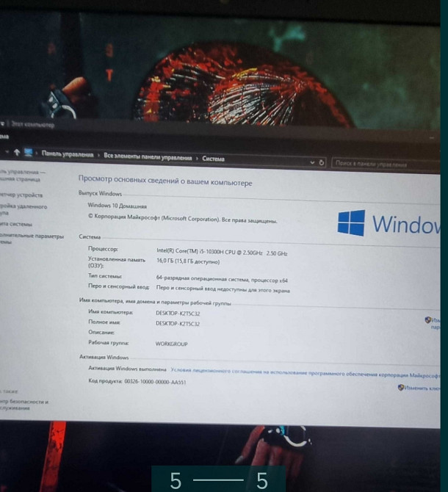Click the Просмотр основных сведений heading
This screenshot has width=448, height=492.
click(165, 181)
